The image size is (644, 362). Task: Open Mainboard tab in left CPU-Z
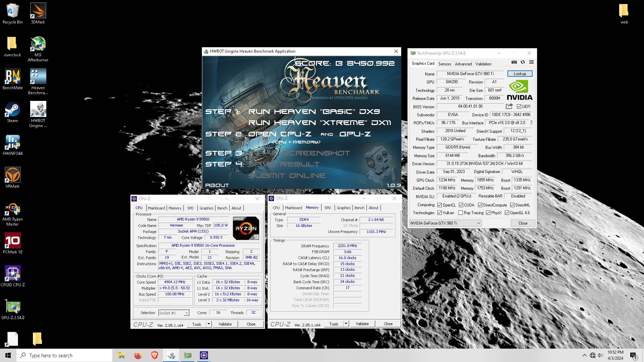click(x=156, y=208)
